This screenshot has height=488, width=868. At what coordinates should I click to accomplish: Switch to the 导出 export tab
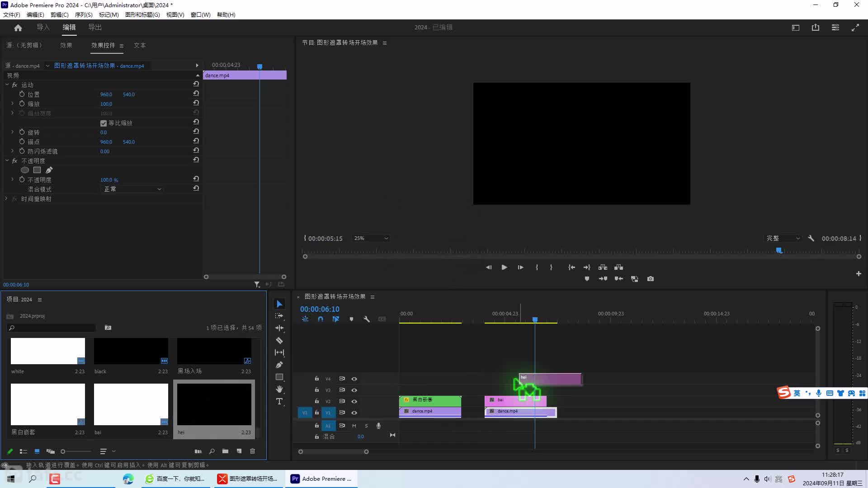coord(95,28)
